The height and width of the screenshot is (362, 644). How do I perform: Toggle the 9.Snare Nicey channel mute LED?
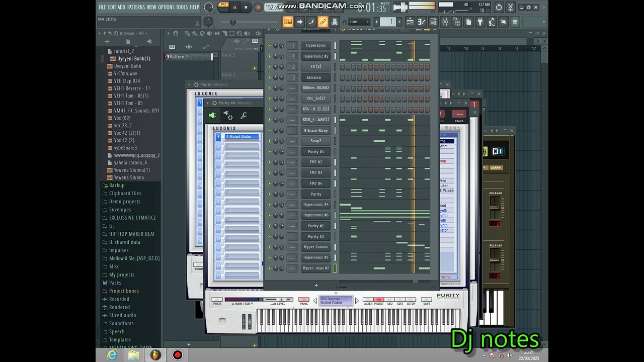coord(269,131)
